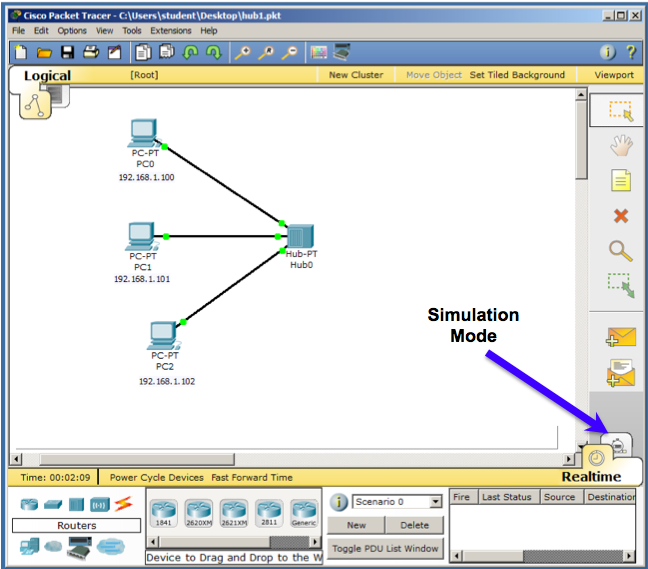The width and height of the screenshot is (648, 569).
Task: Open the Drawing Palette icon
Action: pos(319,53)
